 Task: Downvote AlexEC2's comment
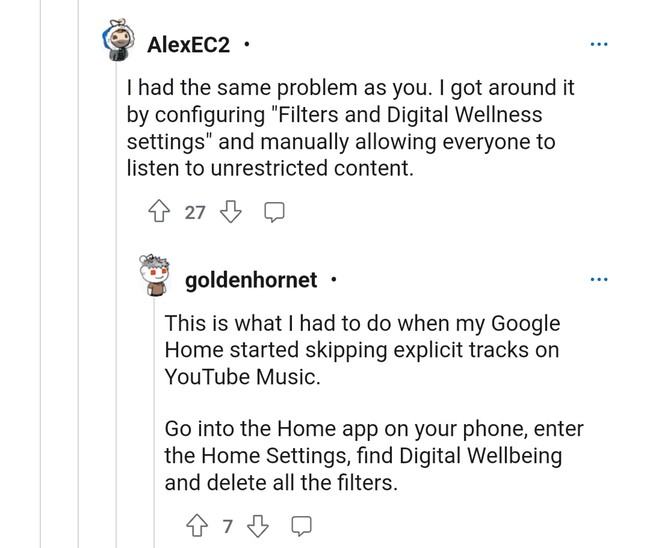(231, 212)
